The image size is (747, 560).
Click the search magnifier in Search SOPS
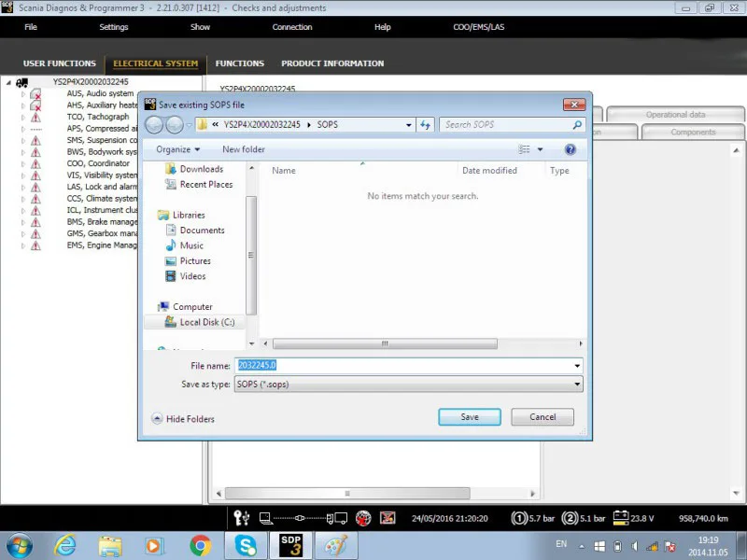(x=577, y=125)
